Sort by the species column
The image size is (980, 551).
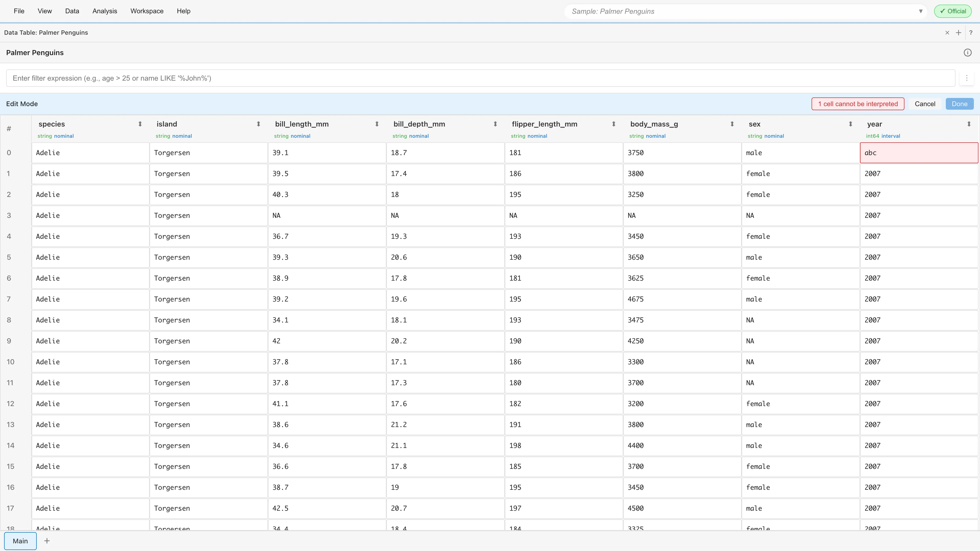click(x=140, y=124)
